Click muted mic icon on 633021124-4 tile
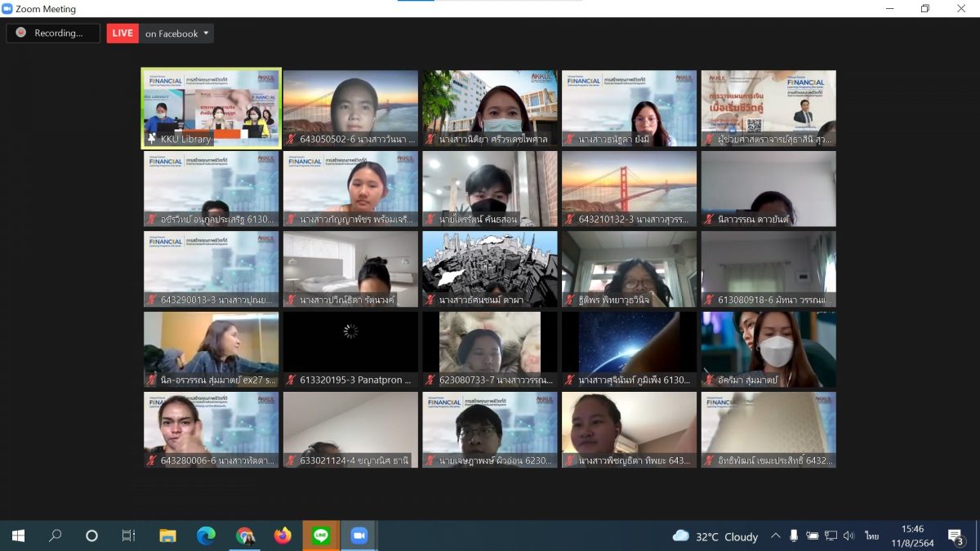 [291, 460]
